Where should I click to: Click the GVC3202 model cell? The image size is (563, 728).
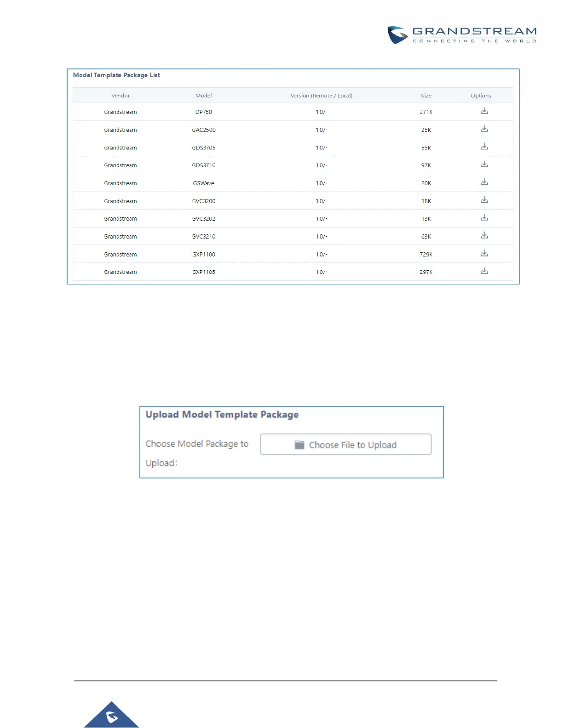[x=204, y=219]
